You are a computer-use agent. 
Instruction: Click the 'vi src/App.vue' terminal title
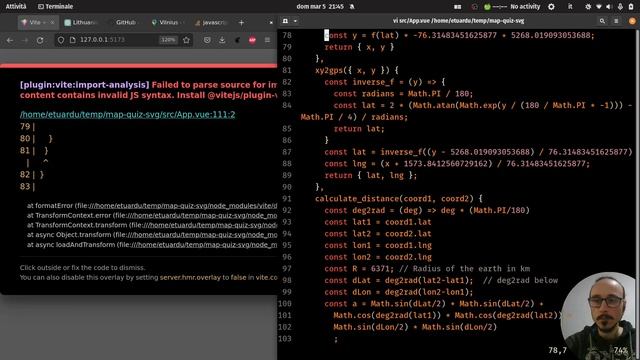tap(458, 21)
